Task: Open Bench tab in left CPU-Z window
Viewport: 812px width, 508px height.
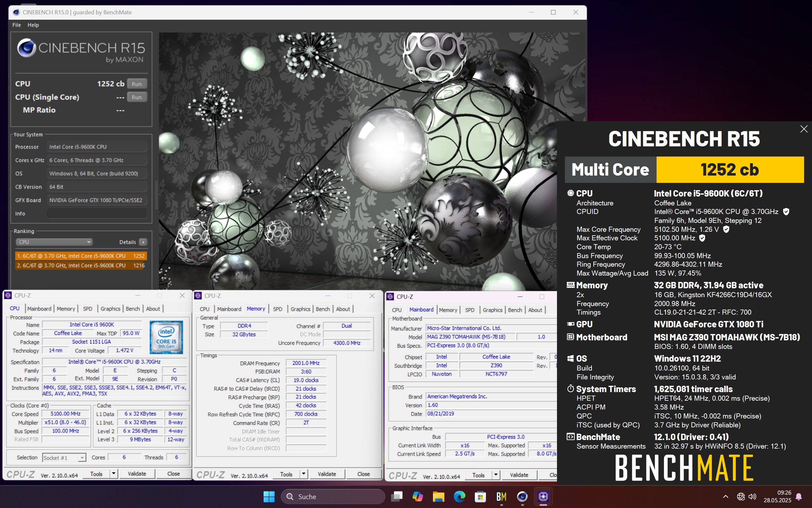Action: click(133, 309)
